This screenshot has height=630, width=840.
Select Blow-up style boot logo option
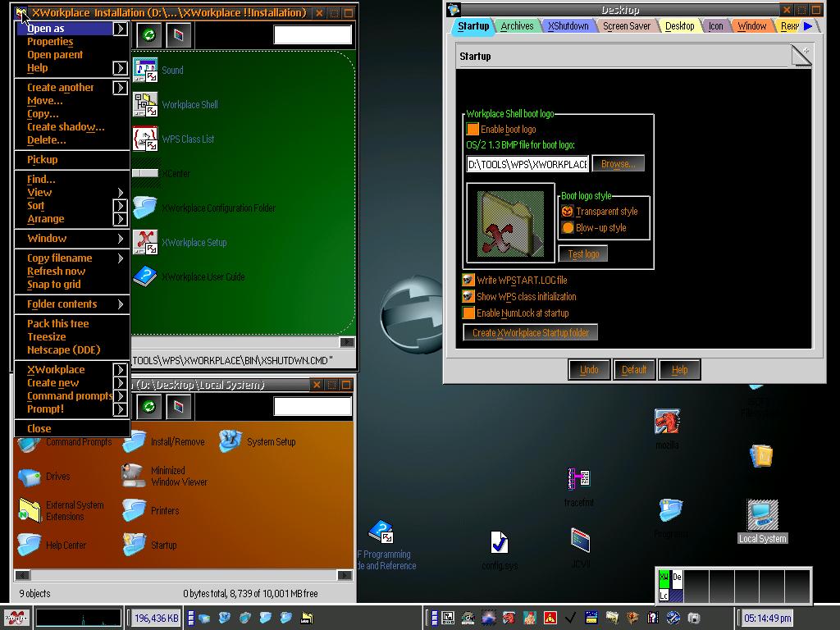click(568, 228)
